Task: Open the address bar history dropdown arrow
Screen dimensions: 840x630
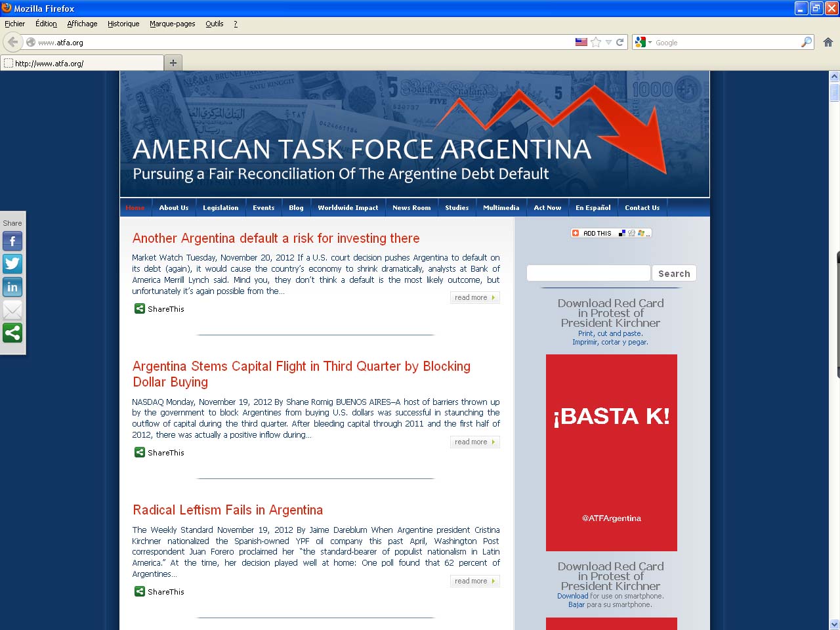Action: [608, 42]
